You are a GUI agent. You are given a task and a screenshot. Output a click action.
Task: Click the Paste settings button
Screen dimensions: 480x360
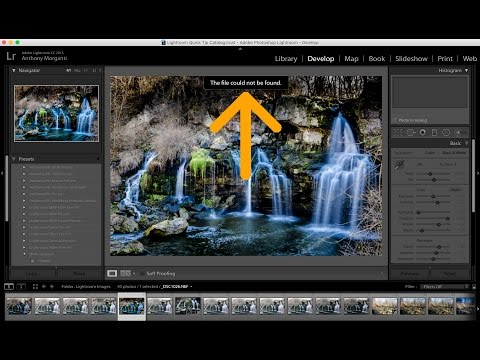point(79,274)
